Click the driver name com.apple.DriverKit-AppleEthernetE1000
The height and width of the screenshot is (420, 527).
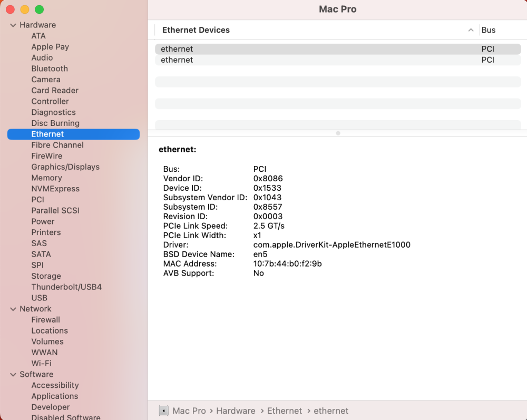pyautogui.click(x=331, y=245)
